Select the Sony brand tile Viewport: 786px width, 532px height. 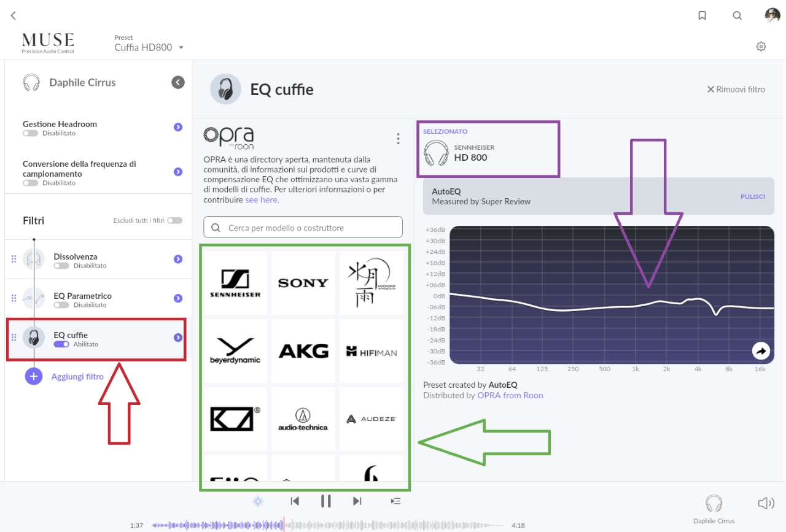click(303, 282)
